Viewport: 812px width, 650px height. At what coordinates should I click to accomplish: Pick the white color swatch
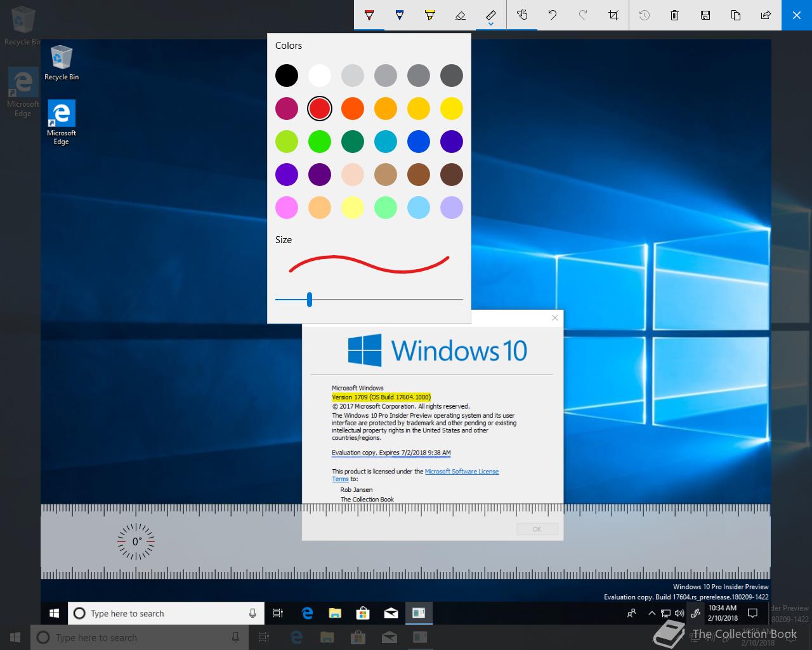pos(320,76)
